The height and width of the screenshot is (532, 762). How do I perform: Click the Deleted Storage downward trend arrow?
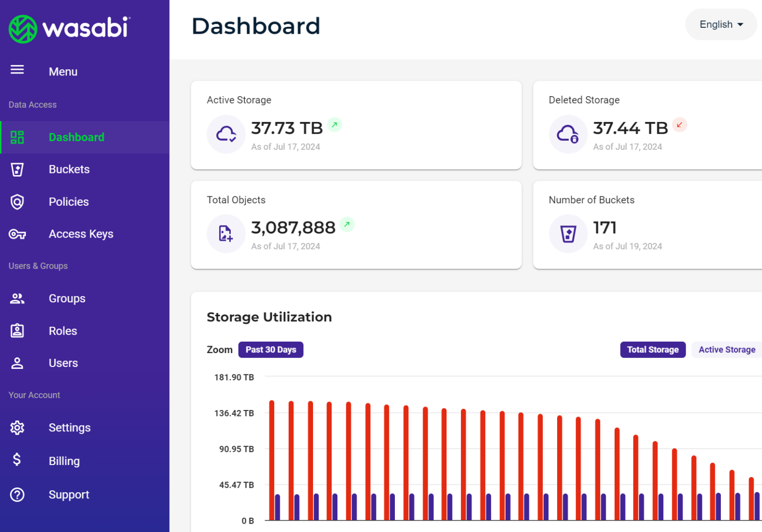click(x=679, y=125)
